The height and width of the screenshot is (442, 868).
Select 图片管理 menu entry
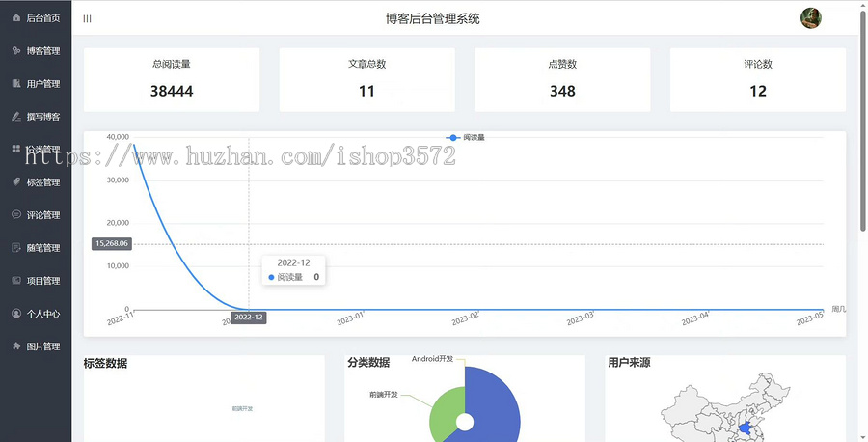pyautogui.click(x=36, y=346)
